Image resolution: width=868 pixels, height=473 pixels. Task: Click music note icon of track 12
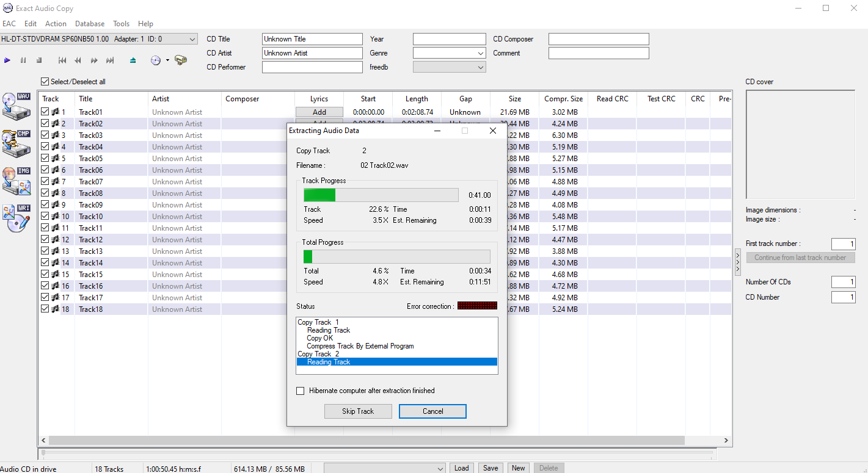point(55,240)
